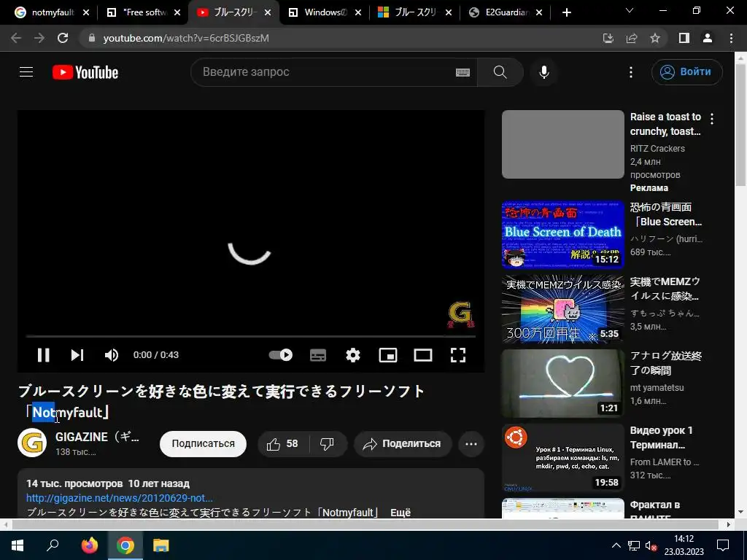The image size is (747, 560).
Task: Open the muted volume tray icon
Action: (651, 546)
